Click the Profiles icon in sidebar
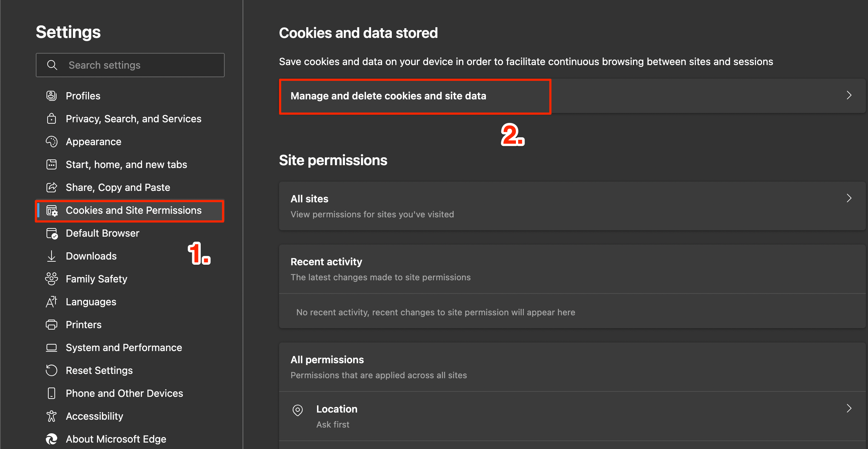The image size is (868, 449). [52, 95]
